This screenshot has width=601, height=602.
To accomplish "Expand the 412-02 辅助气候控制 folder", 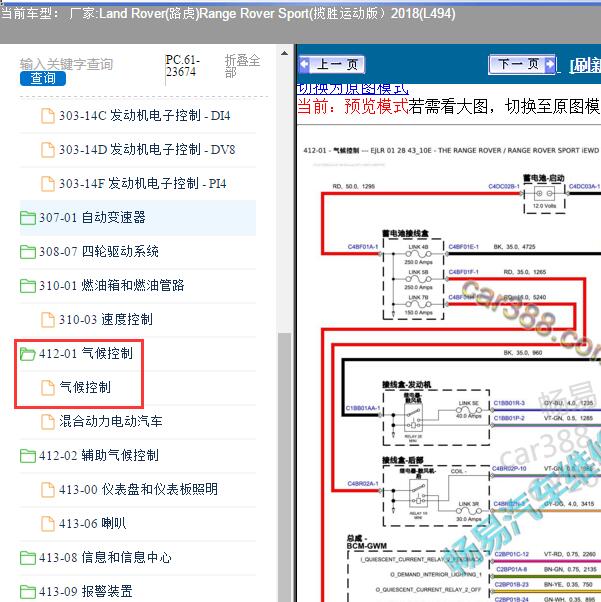I will point(99,456).
